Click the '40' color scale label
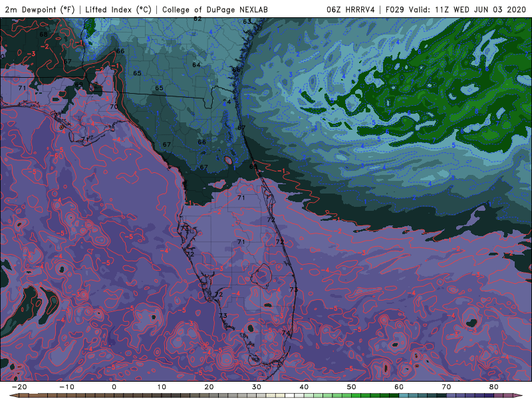 (x=304, y=387)
